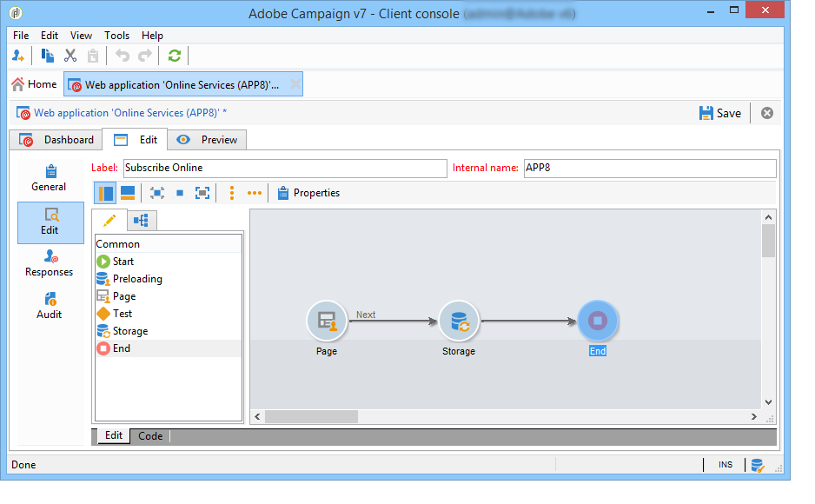Image resolution: width=815 pixels, height=504 pixels.
Task: Open the Edit menu
Action: (50, 36)
